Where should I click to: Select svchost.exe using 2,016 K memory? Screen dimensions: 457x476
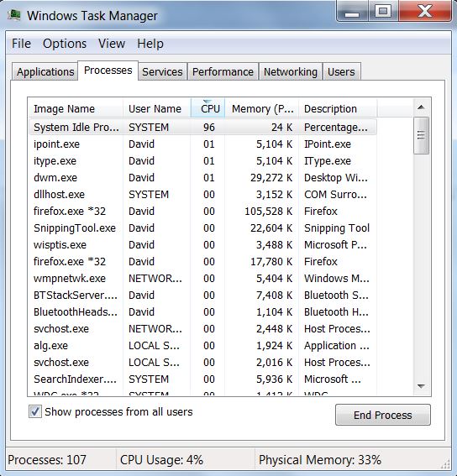click(x=202, y=362)
